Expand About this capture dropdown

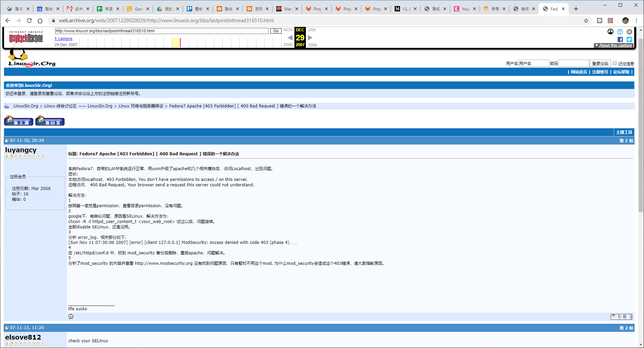613,45
